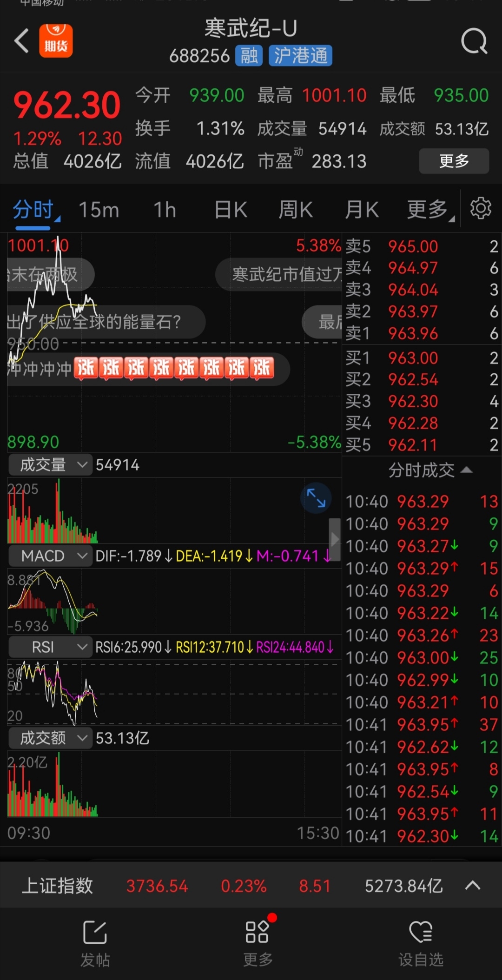Screen dimensions: 502x980
Task: Tap the 最高 1001.10 value
Action: (334, 95)
